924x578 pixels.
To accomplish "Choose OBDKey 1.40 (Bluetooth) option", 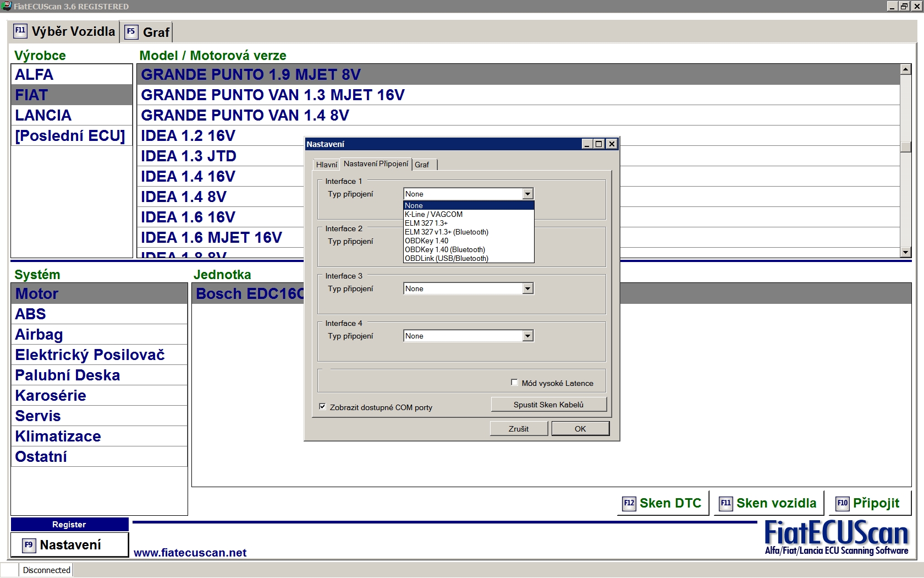I will point(469,249).
